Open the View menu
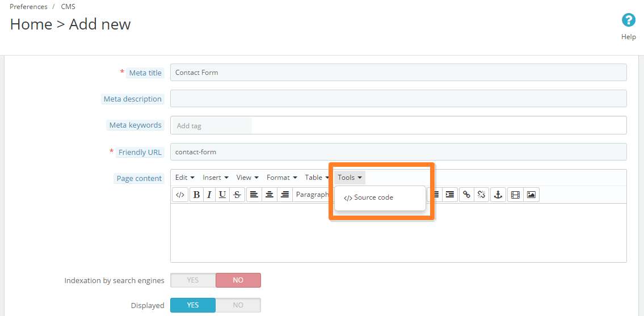This screenshot has height=316, width=644. pos(247,178)
